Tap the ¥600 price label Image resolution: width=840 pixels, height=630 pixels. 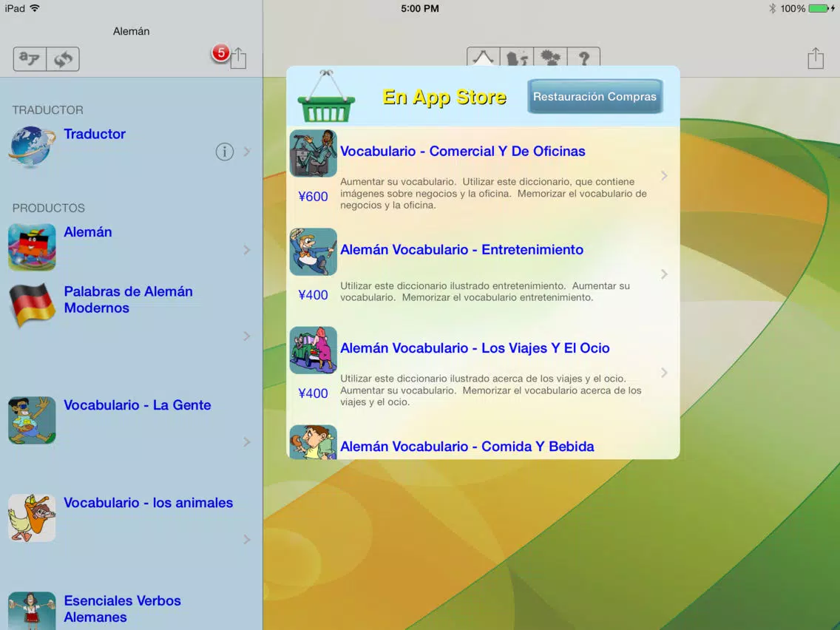point(314,197)
